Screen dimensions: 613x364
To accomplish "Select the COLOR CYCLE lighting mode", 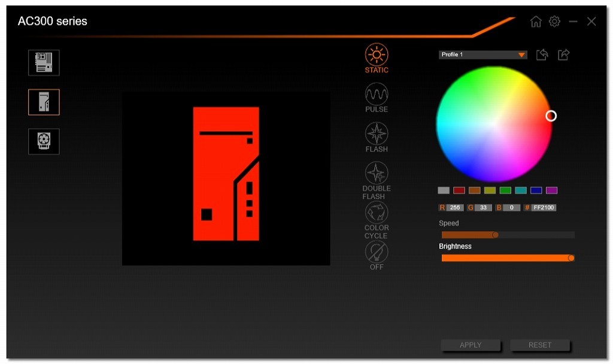I will click(x=377, y=220).
